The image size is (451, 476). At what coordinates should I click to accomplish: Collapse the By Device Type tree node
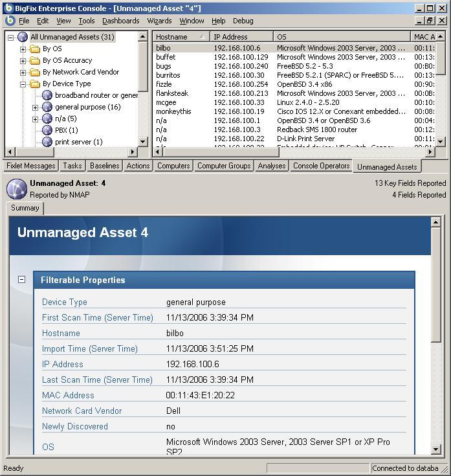pyautogui.click(x=23, y=84)
